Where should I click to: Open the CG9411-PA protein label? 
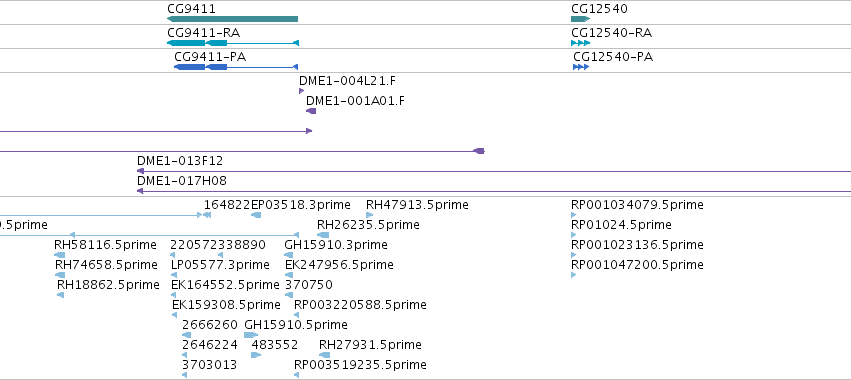(210, 56)
